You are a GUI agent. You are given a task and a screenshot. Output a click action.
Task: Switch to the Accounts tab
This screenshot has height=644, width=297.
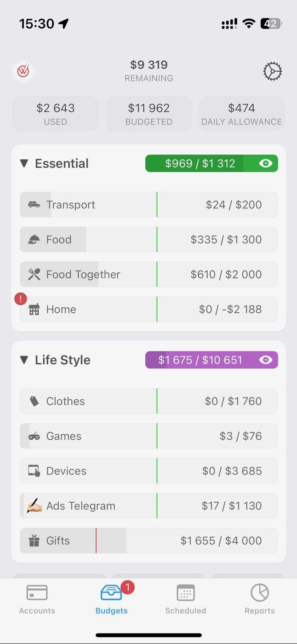click(37, 599)
